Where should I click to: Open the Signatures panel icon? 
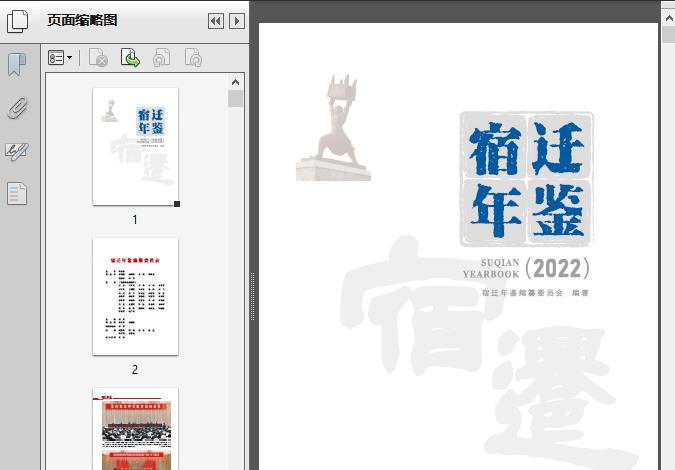17,151
